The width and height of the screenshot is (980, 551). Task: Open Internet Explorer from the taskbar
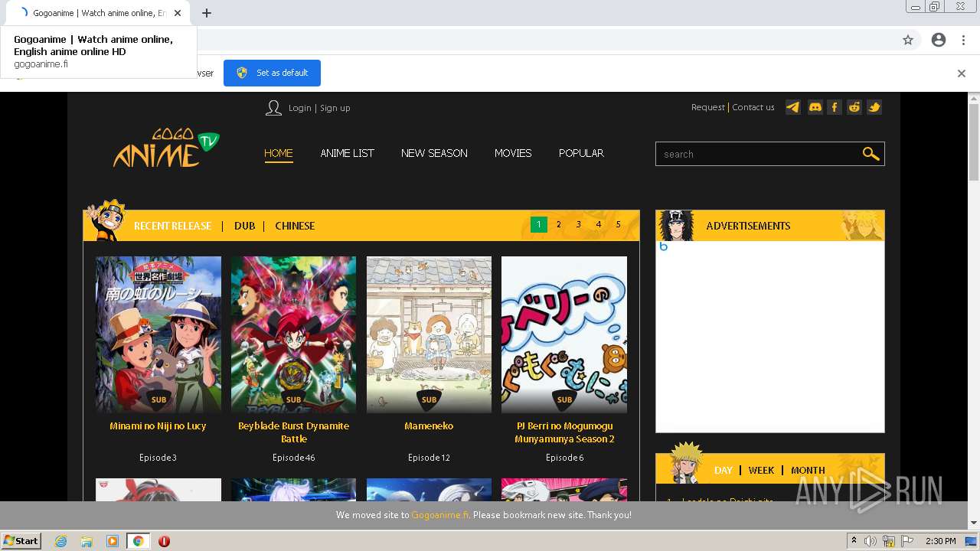tap(60, 541)
